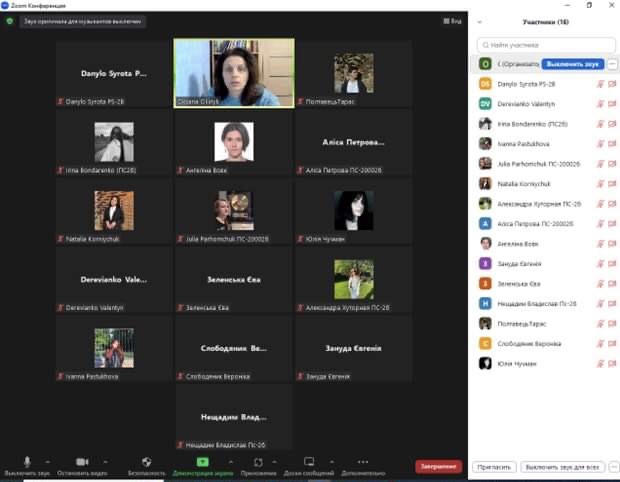Viewport: 620px width, 482px height.
Task: Click mic icon for Natalia Kornychuk in participants
Action: (600, 184)
